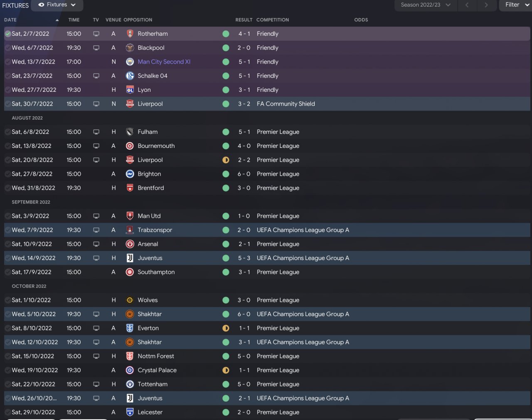The height and width of the screenshot is (420, 532).
Task: Go to the next season arrow
Action: pos(486,5)
